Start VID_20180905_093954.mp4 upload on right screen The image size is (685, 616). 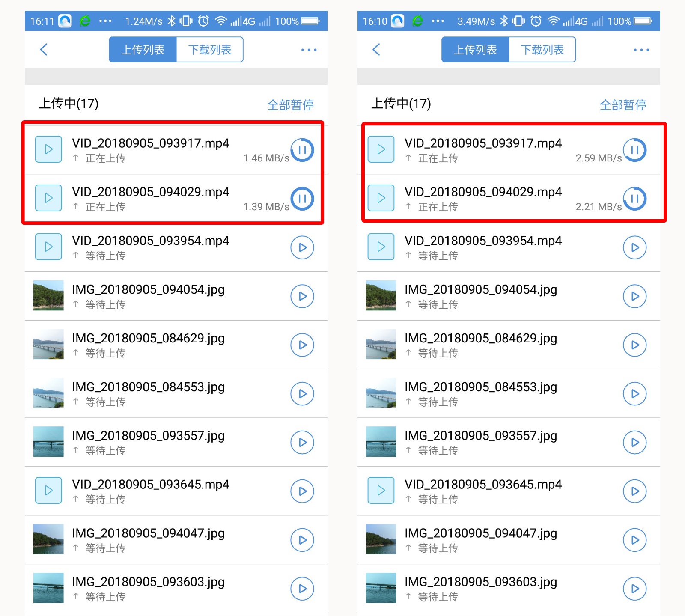[x=634, y=247]
